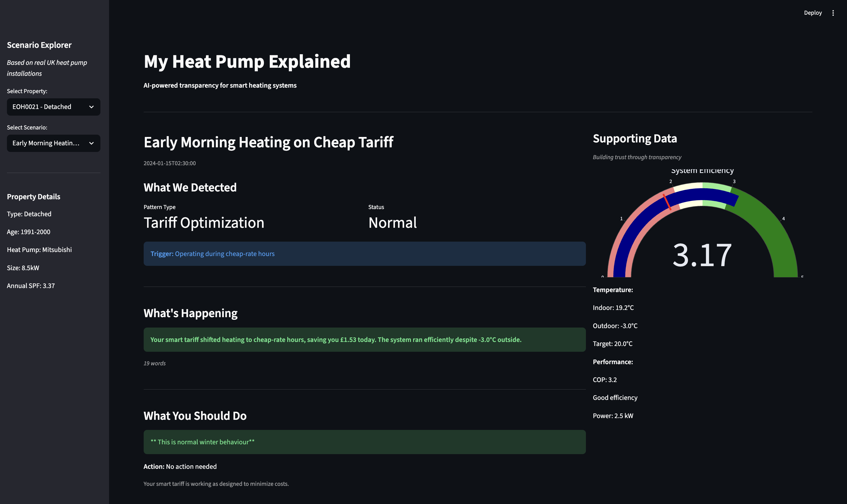Click the three-dot menu beside Deploy
This screenshot has width=847, height=504.
(833, 13)
